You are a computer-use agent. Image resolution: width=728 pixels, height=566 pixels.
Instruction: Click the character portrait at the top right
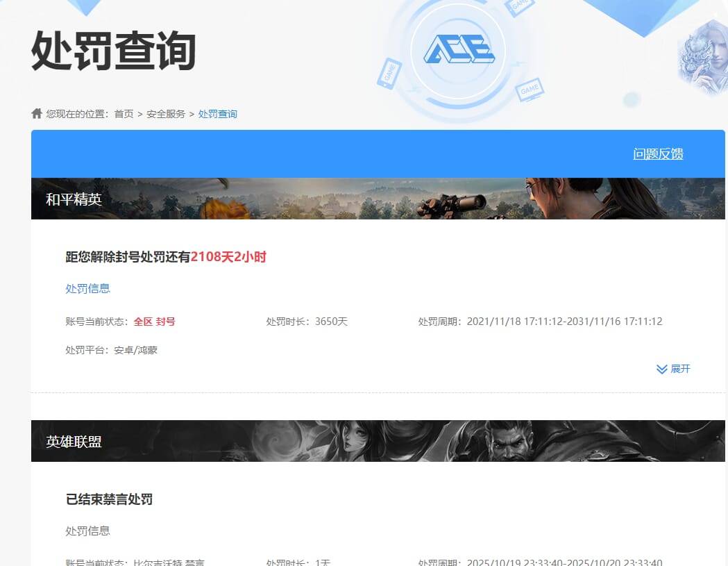(x=704, y=59)
